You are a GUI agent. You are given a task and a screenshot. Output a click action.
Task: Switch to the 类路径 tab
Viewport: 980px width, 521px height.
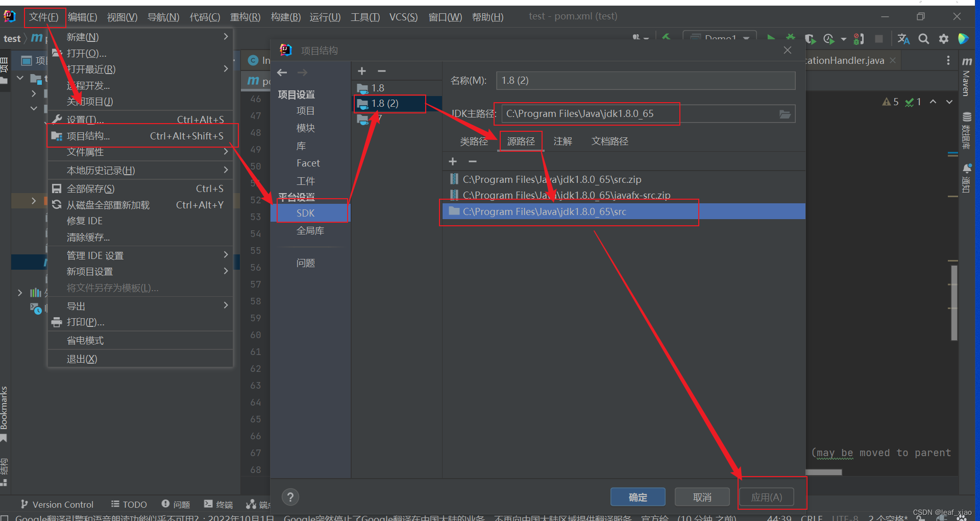[474, 141]
